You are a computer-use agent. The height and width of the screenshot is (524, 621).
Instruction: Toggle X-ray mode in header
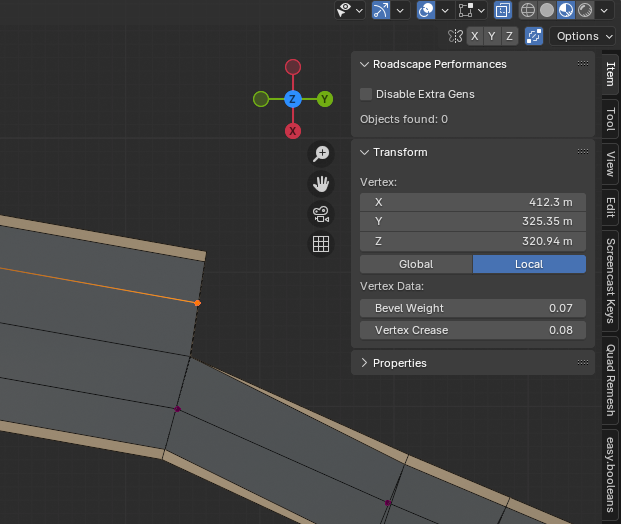[x=502, y=10]
